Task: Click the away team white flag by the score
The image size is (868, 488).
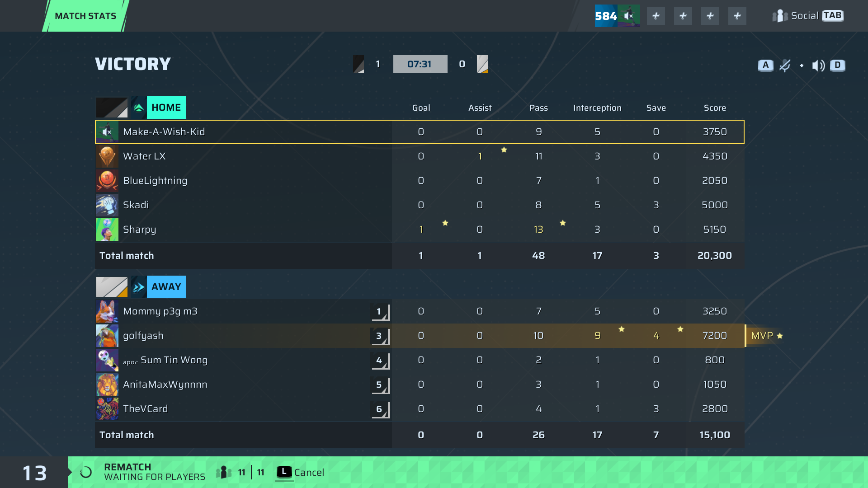Action: tap(482, 64)
